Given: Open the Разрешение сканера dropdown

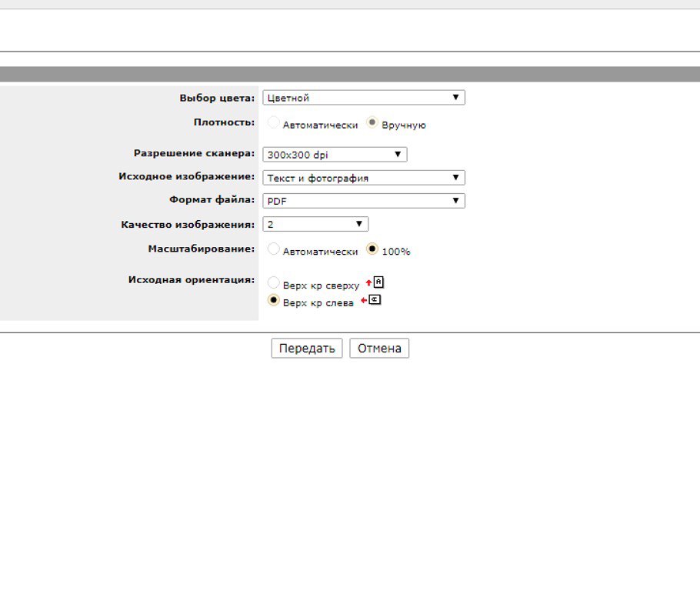Looking at the screenshot, I should pyautogui.click(x=335, y=155).
